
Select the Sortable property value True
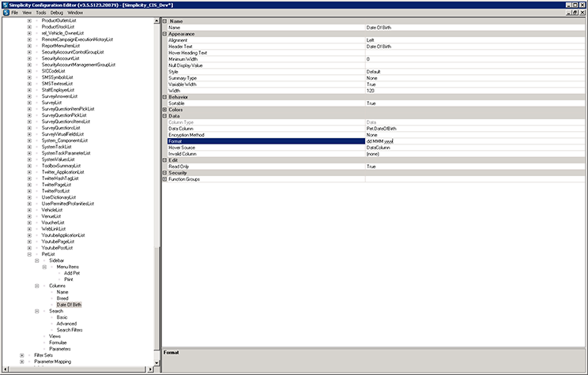tap(475, 103)
